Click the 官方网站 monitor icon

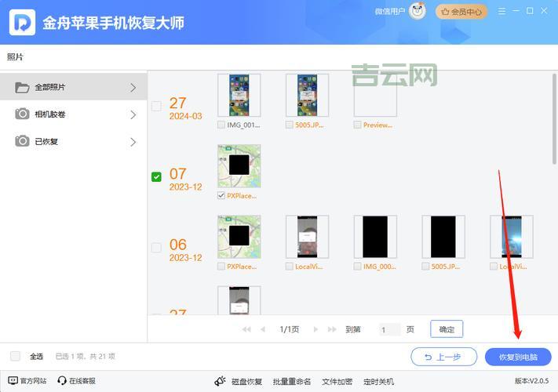coord(13,380)
